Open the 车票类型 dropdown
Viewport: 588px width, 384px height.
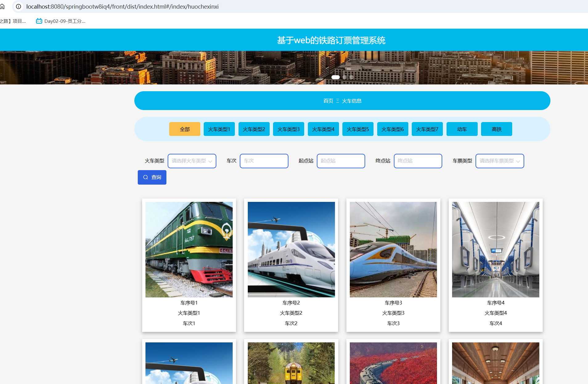tap(500, 161)
